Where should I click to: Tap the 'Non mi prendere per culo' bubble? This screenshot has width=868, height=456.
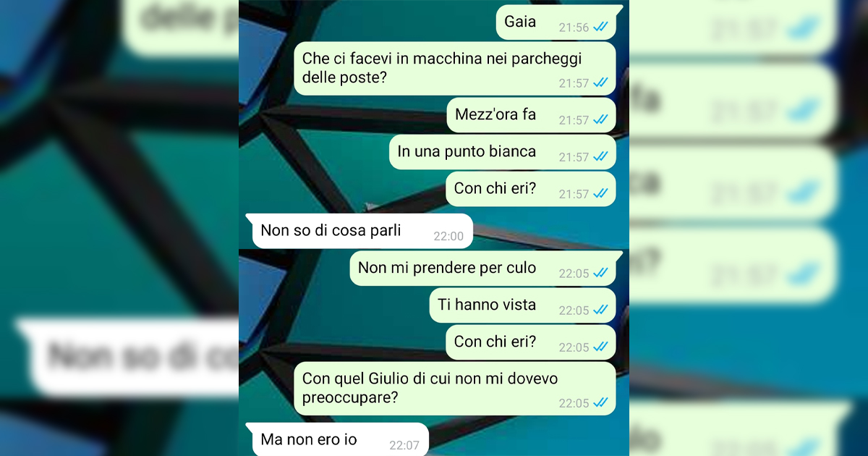point(486,269)
